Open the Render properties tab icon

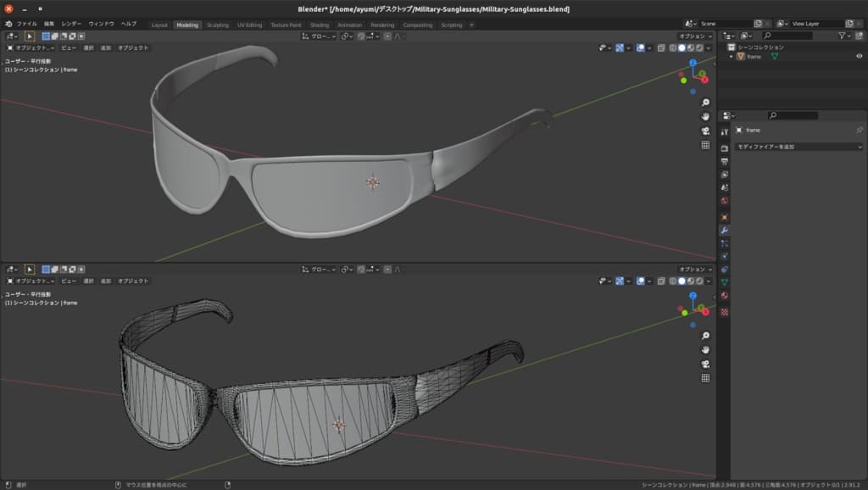coord(724,147)
